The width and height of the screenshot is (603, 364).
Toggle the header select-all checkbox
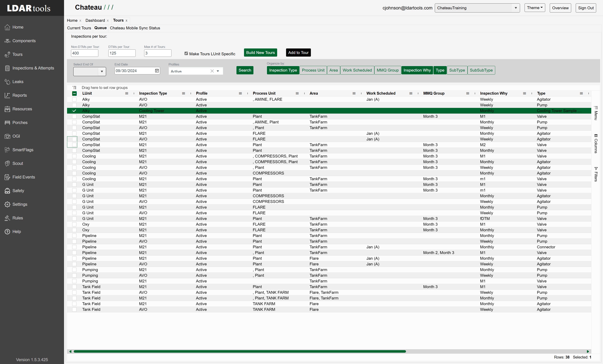click(74, 93)
